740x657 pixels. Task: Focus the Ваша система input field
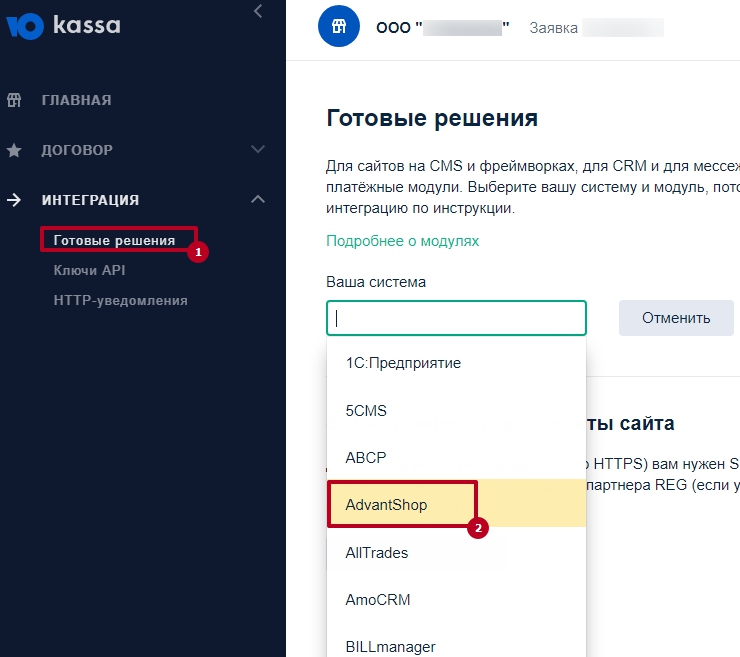click(x=456, y=318)
